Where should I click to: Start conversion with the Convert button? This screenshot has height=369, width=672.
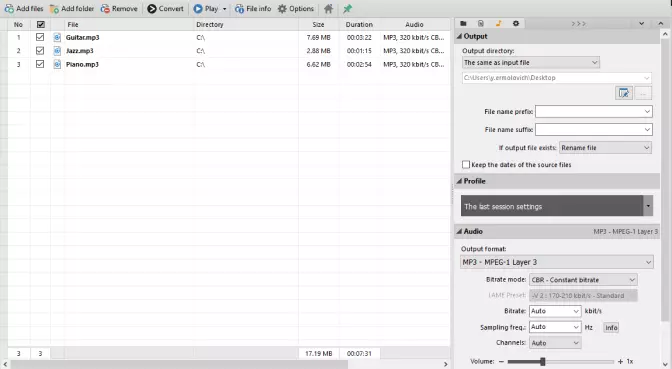(x=165, y=9)
